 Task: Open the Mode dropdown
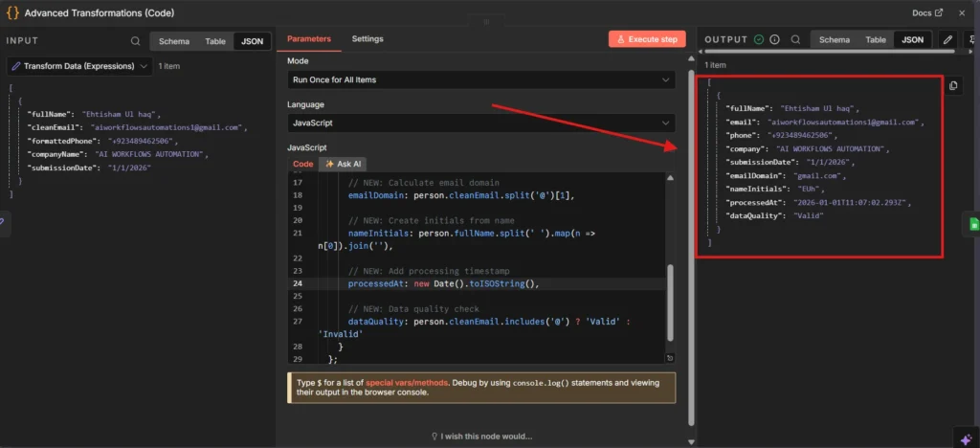point(481,79)
